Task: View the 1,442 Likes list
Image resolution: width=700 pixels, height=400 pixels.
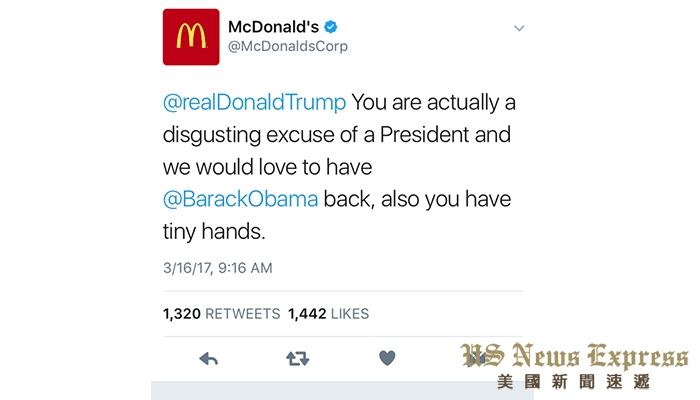Action: point(329,314)
